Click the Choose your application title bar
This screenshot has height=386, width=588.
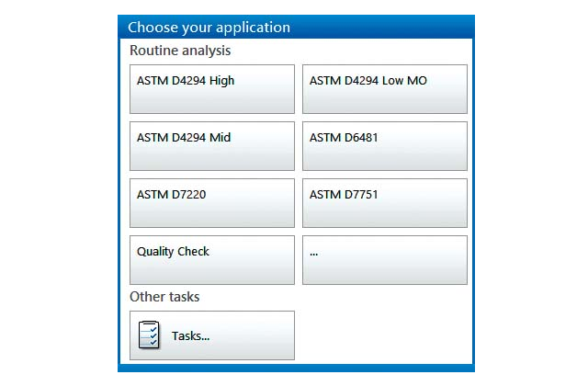tap(296, 28)
